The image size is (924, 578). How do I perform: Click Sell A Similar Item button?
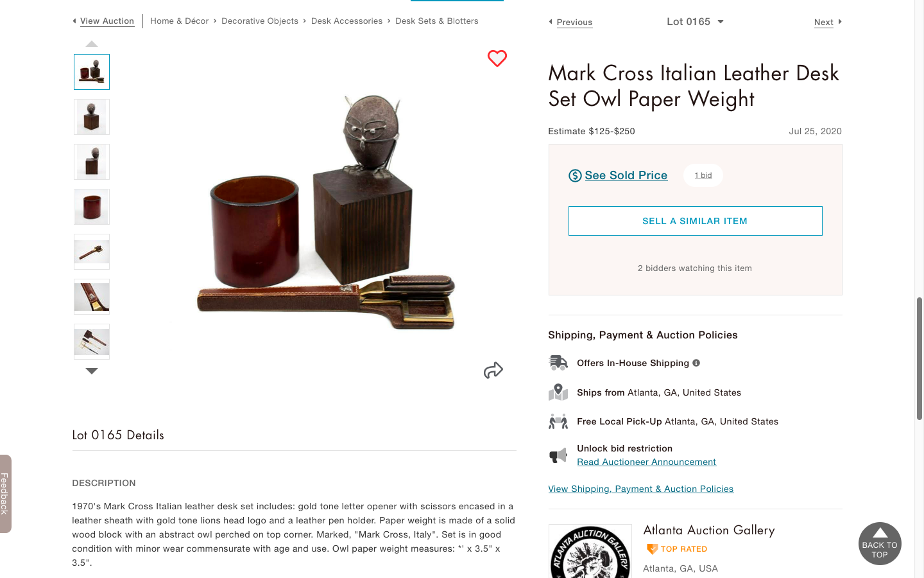[x=695, y=221]
